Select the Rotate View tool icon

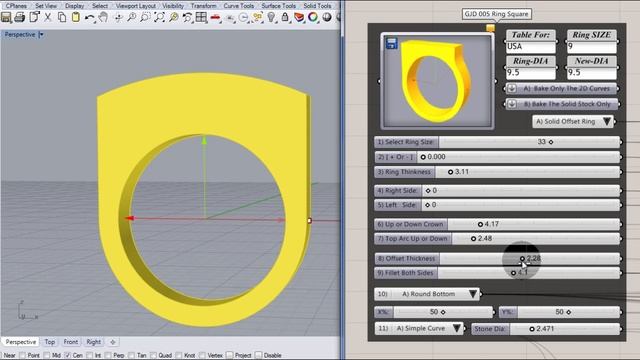(118, 18)
